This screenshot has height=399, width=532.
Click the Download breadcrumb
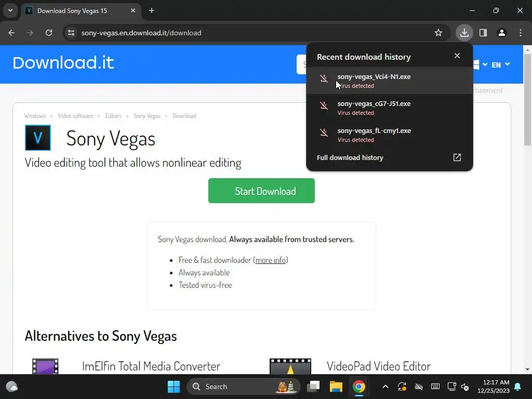click(x=184, y=116)
